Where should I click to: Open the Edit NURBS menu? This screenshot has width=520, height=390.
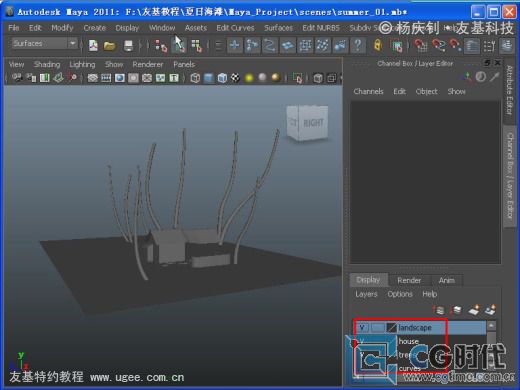[x=321, y=28]
